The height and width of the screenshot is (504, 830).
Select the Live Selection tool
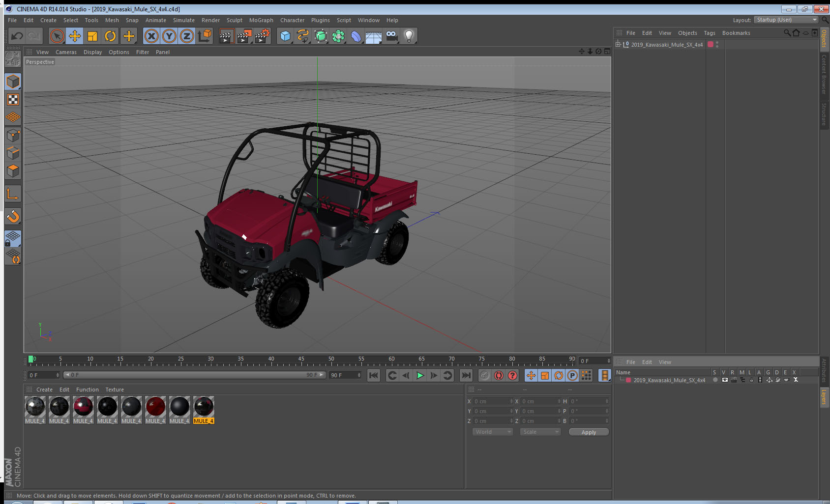57,36
